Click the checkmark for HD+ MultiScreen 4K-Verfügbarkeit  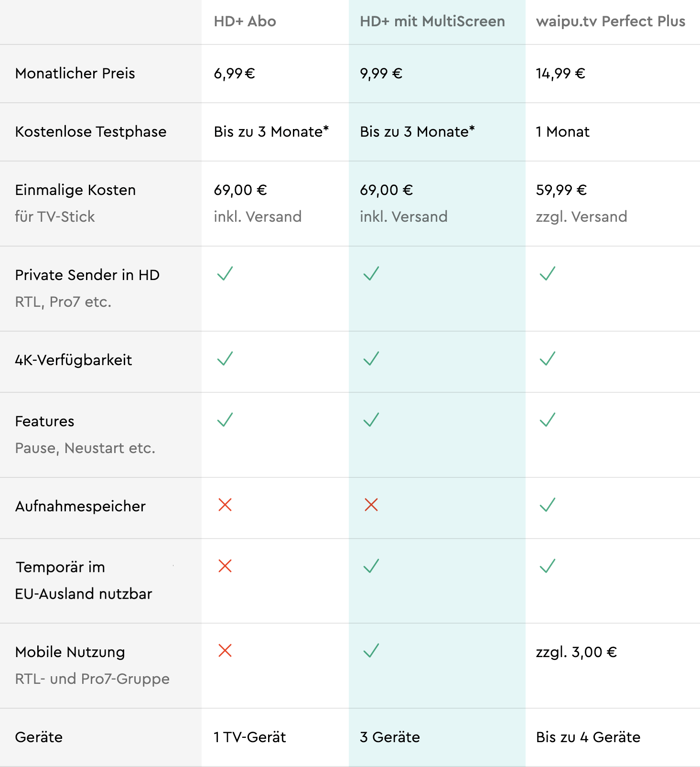pyautogui.click(x=371, y=358)
